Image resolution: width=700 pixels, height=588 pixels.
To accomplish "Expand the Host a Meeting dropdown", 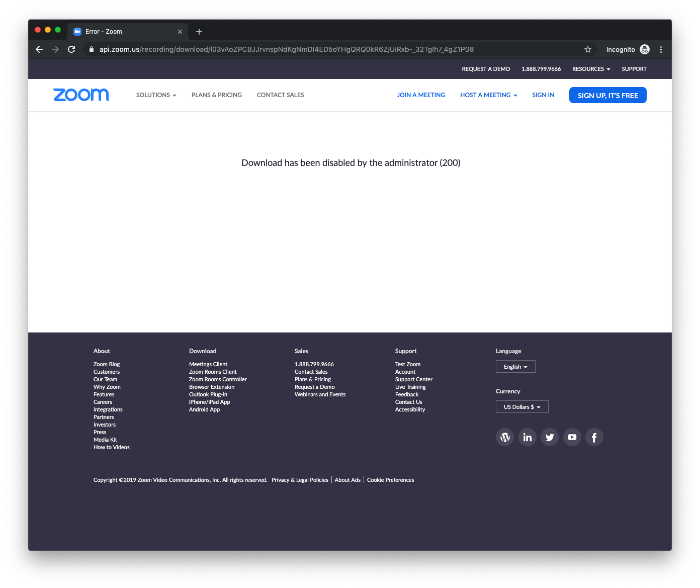I will click(x=489, y=95).
